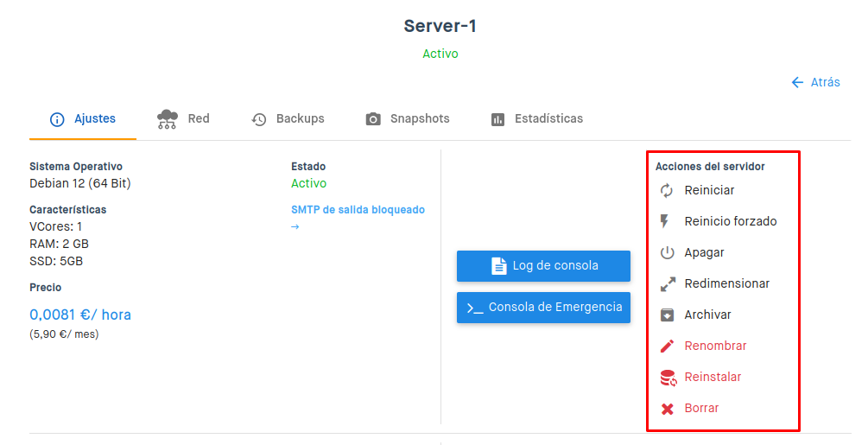The width and height of the screenshot is (868, 445).
Task: Select Redimensionar in server actions
Action: click(x=727, y=284)
